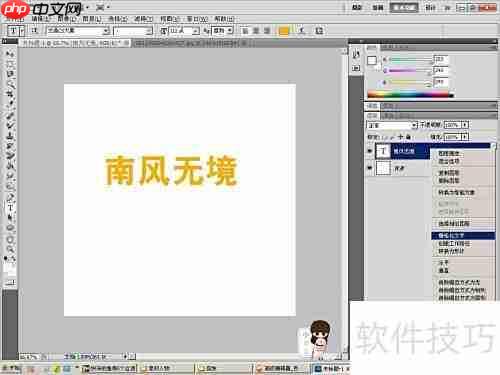The height and width of the screenshot is (375, 500).
Task: Click the open document's title tab
Action: coord(75,43)
